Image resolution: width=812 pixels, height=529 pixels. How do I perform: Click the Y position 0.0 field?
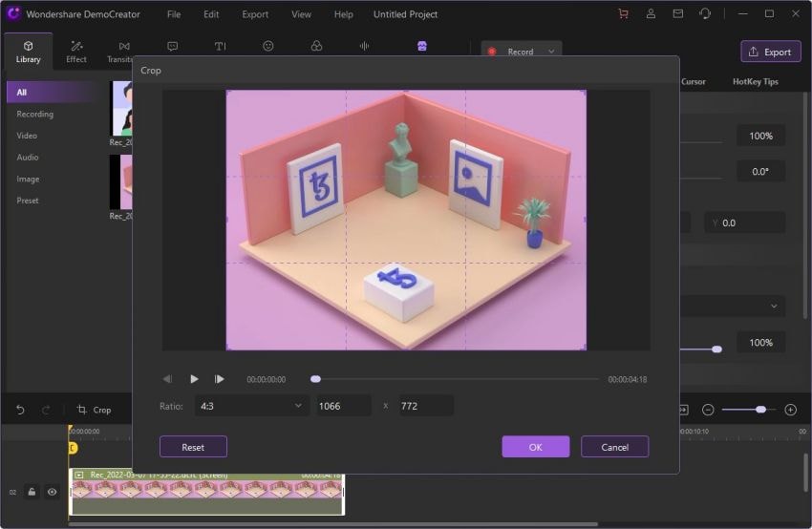744,222
